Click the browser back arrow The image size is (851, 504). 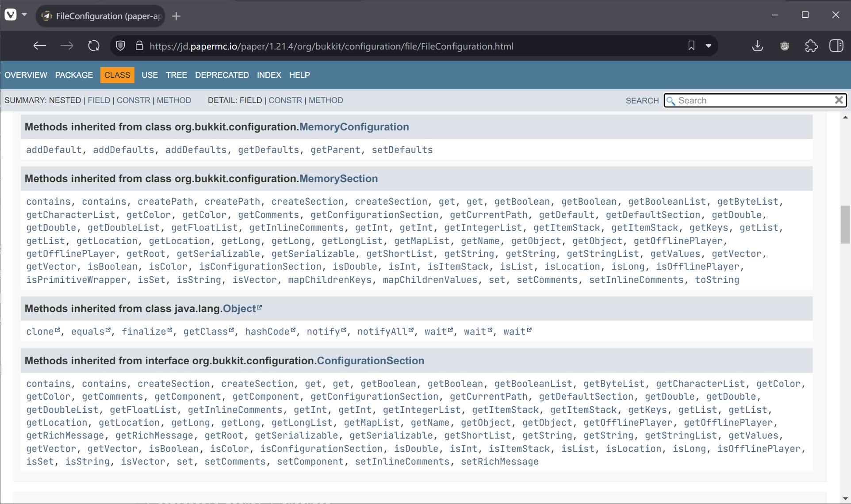coord(40,46)
